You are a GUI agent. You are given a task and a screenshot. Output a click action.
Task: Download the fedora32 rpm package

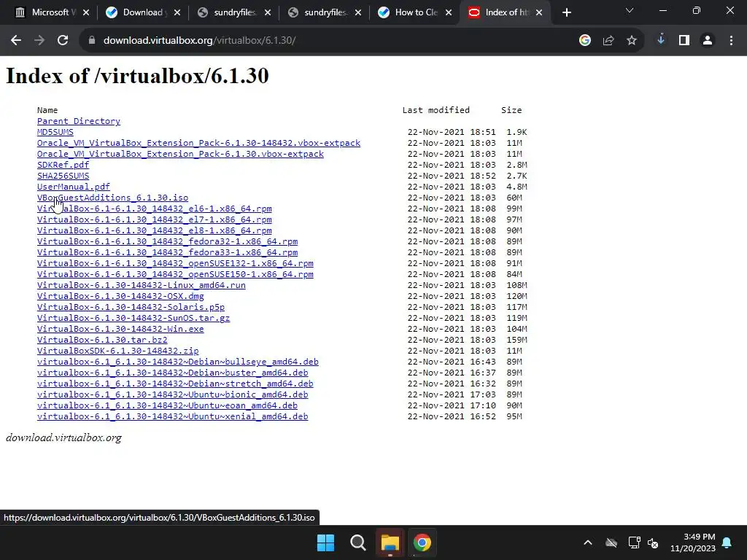pos(167,242)
